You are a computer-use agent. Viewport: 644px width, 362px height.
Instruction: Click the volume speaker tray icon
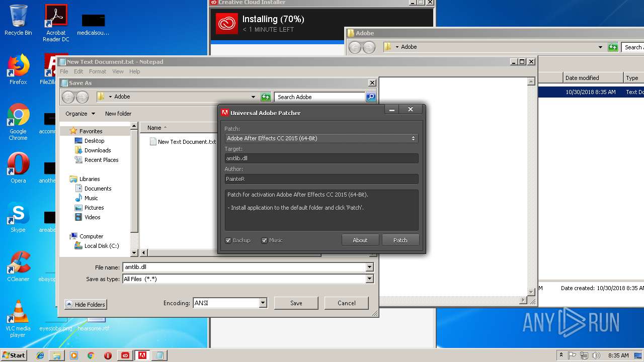point(596,355)
